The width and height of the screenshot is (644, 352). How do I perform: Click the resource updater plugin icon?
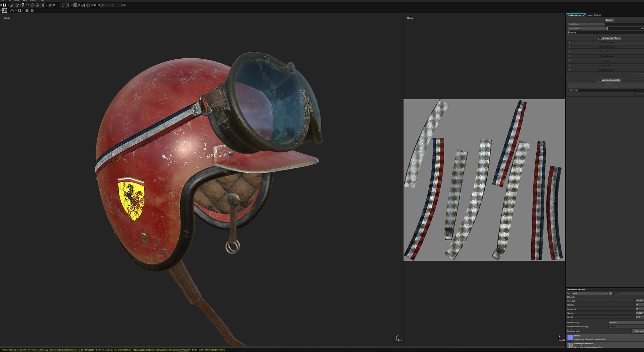12,10
